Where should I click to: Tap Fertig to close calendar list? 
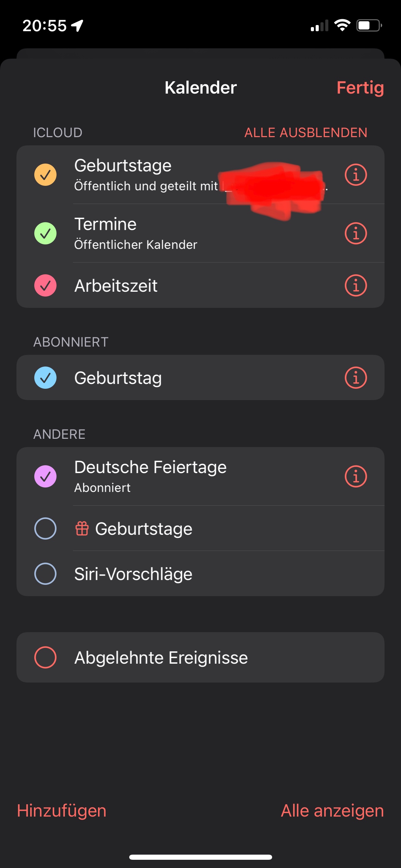[360, 88]
